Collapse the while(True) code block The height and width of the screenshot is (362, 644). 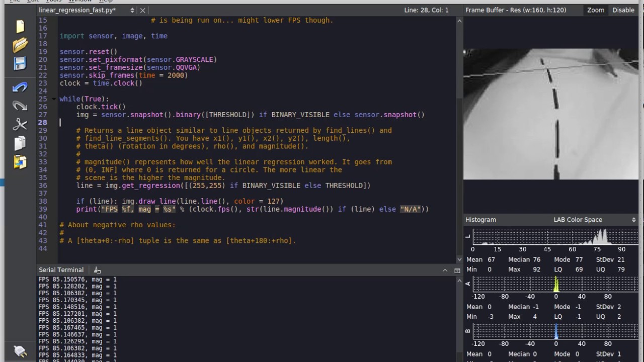55,99
